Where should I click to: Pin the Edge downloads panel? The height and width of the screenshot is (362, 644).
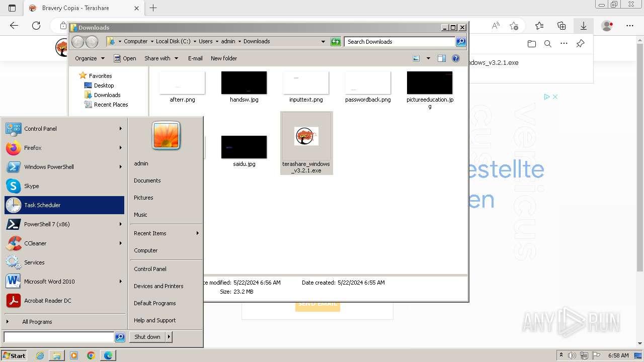(x=580, y=44)
